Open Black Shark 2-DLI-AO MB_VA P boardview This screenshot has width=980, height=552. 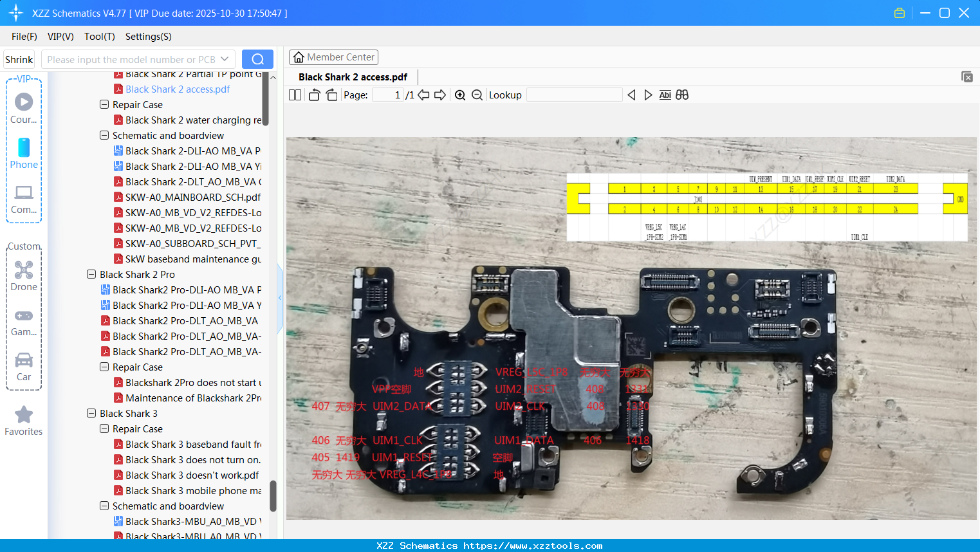click(193, 151)
